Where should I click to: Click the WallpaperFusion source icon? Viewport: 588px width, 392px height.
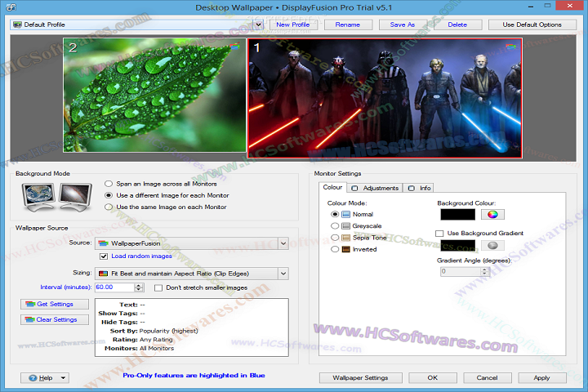(x=103, y=243)
